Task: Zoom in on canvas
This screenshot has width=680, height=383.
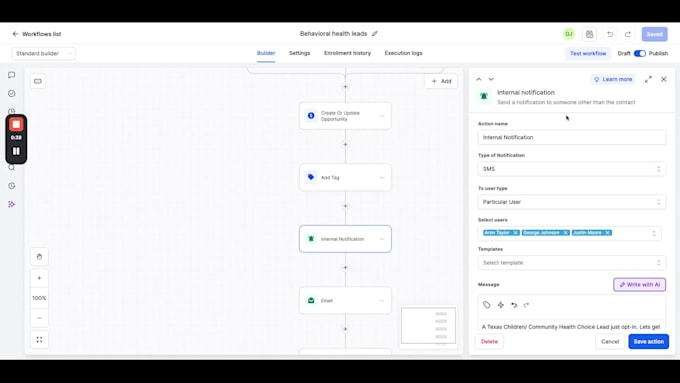Action: 39,278
